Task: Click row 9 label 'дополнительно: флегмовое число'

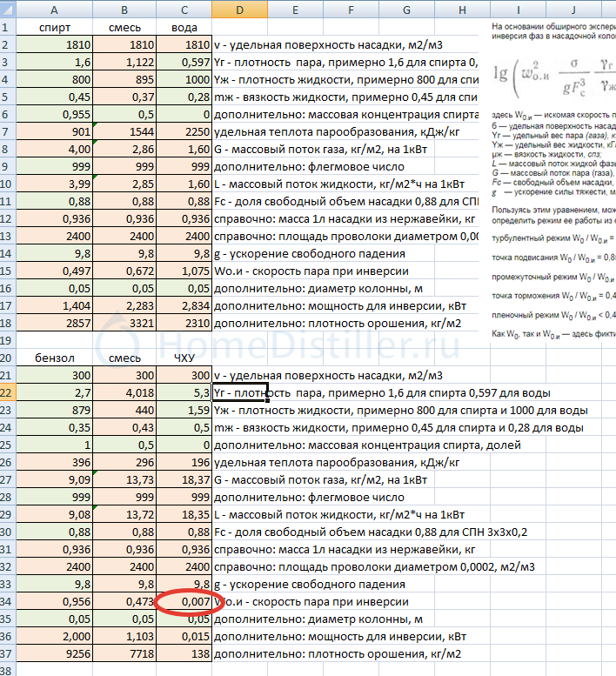Action: click(x=309, y=167)
